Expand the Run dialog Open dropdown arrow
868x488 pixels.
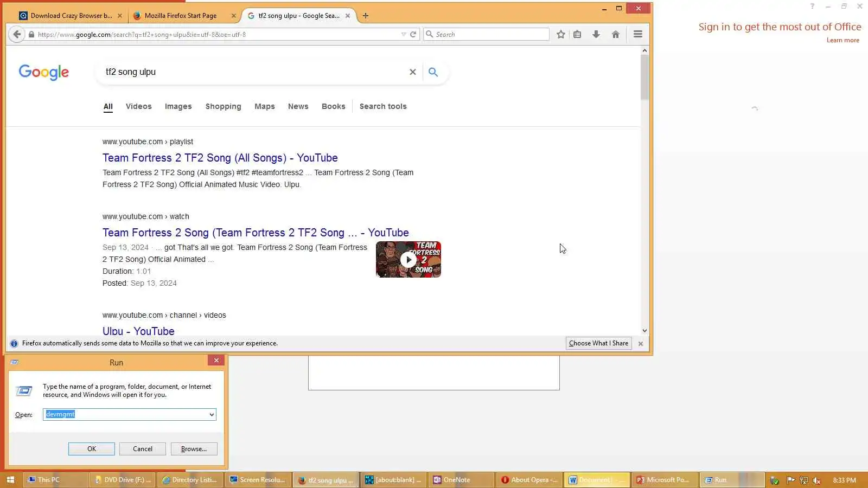212,415
